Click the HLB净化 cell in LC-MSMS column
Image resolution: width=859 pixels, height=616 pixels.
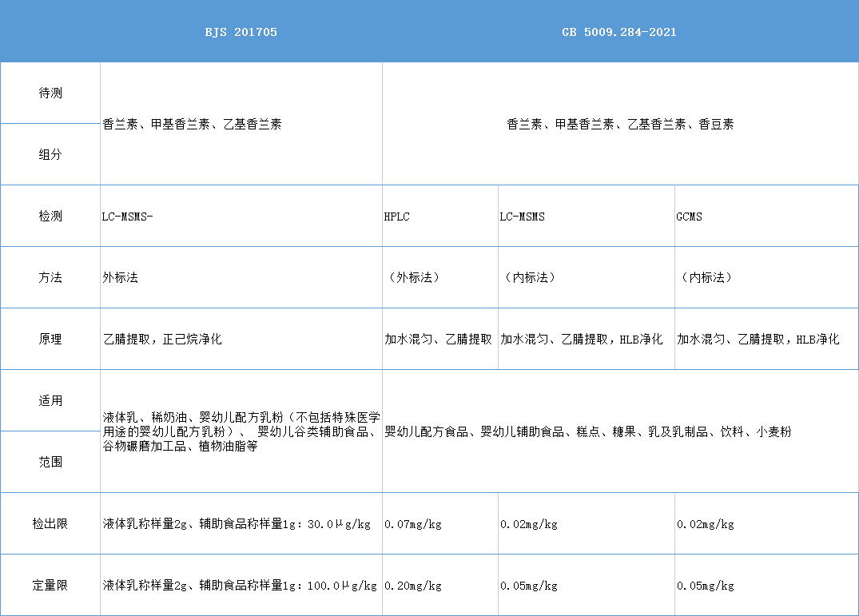coord(587,339)
